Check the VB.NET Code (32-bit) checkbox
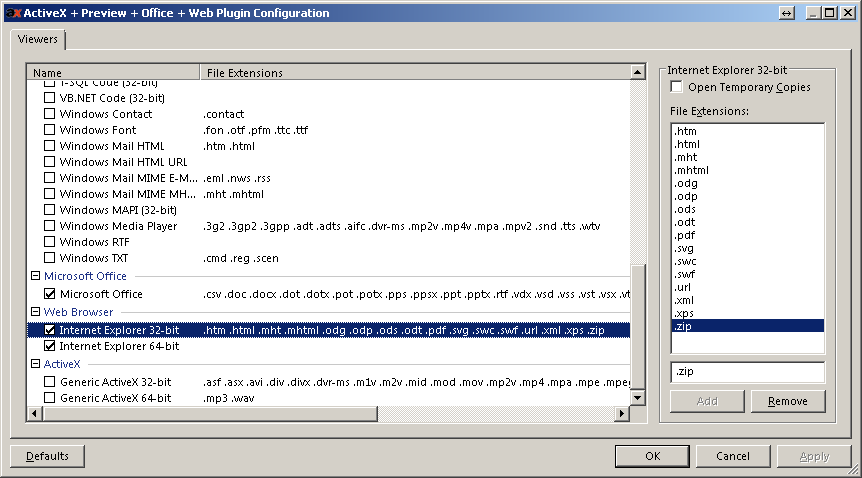 pos(49,98)
